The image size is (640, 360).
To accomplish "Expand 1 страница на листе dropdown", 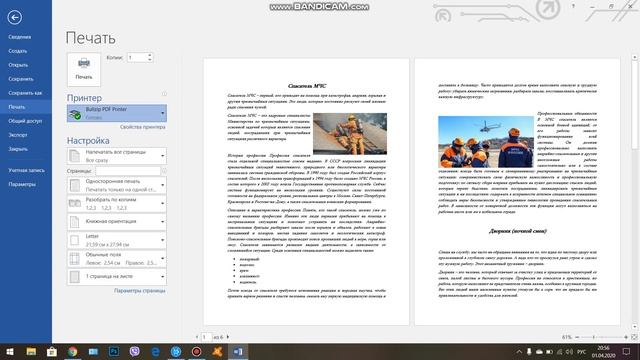I will pos(117,277).
